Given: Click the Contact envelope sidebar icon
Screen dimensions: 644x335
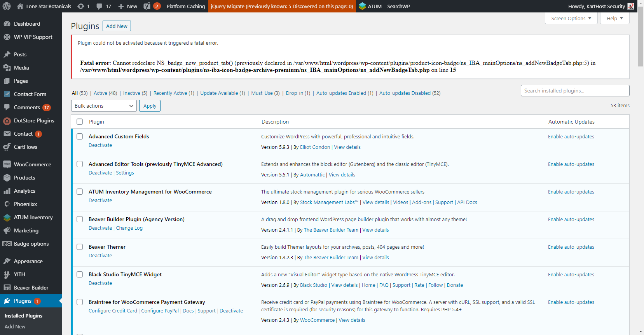Looking at the screenshot, I should [7, 134].
